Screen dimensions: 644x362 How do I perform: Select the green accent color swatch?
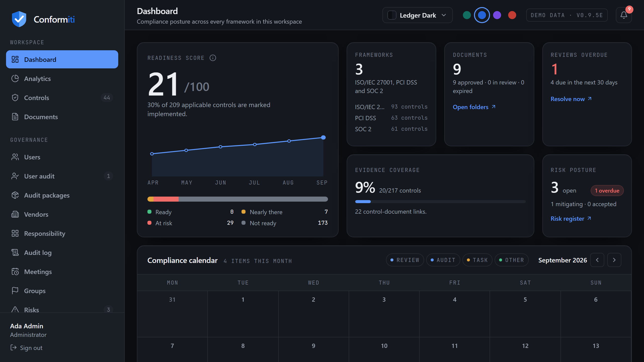[x=467, y=15]
